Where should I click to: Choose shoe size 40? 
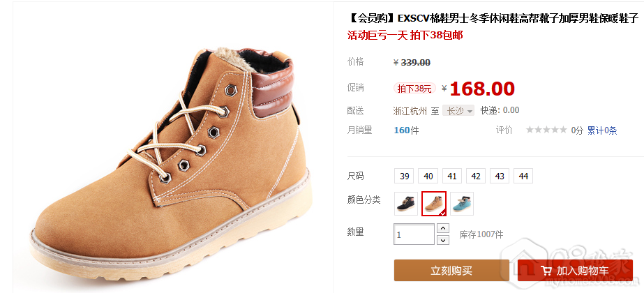point(428,176)
